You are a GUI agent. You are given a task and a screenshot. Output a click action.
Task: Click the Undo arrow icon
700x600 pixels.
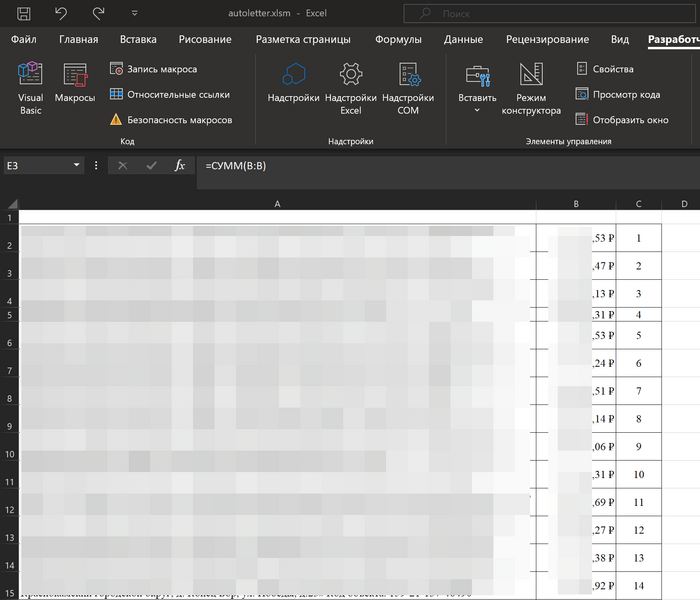(x=61, y=14)
